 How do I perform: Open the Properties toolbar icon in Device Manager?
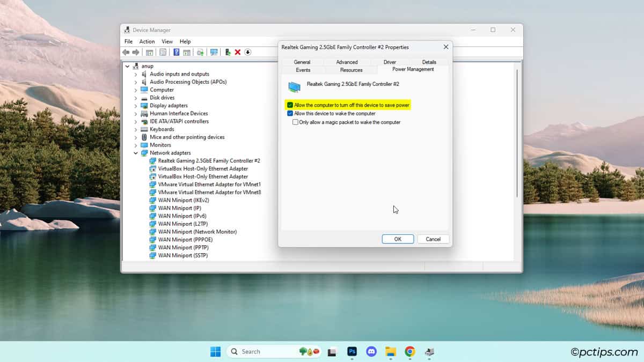[x=163, y=52]
